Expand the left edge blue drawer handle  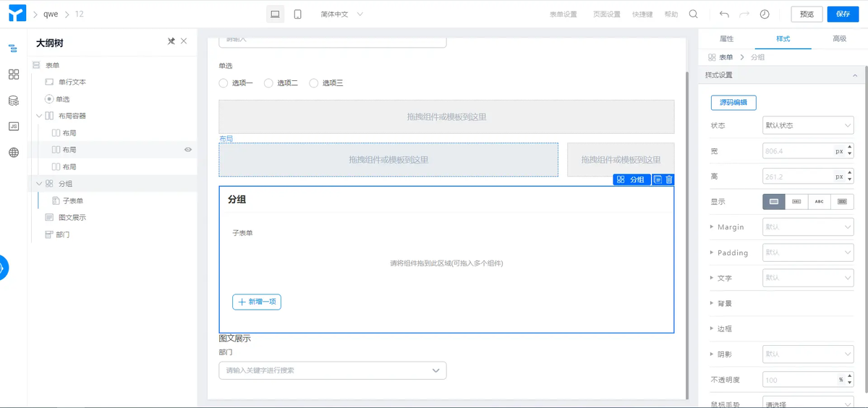(x=4, y=268)
